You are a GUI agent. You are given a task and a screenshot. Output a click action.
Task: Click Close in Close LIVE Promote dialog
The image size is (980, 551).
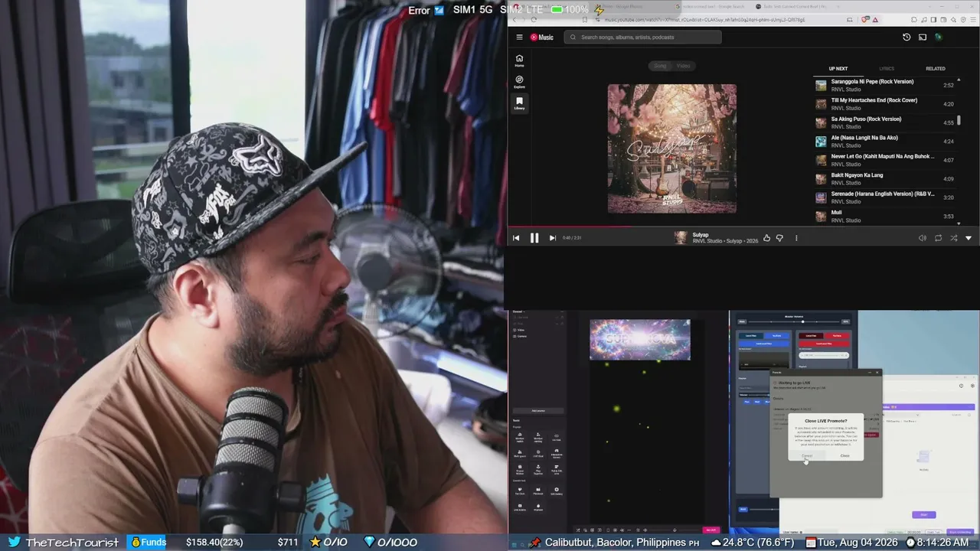point(844,456)
